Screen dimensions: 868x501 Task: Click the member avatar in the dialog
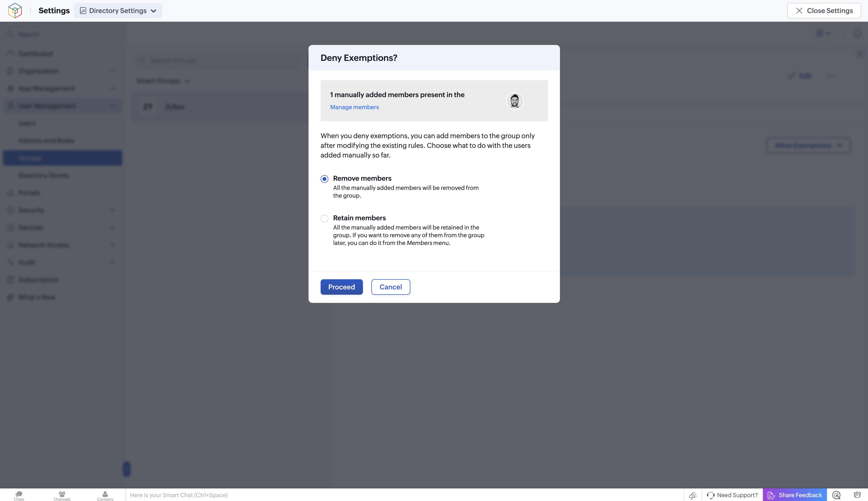pyautogui.click(x=515, y=101)
